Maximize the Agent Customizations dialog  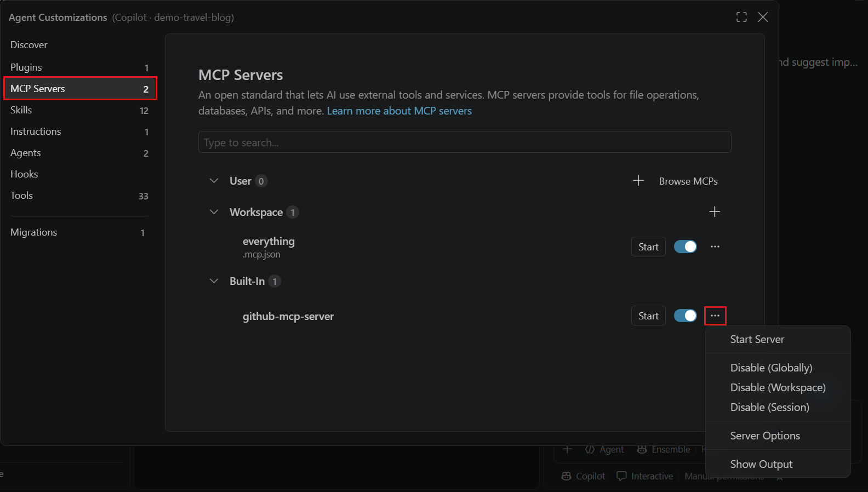click(741, 17)
